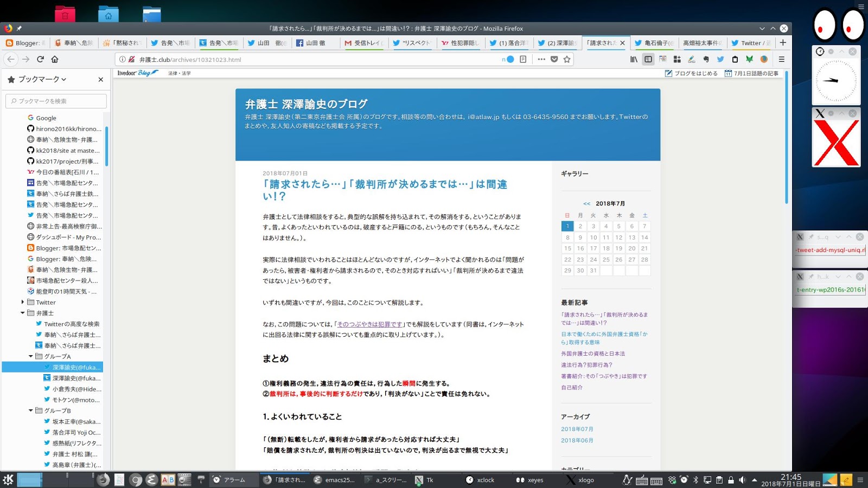Open archive 2018年06月
The image size is (868, 488).
pyautogui.click(x=577, y=440)
